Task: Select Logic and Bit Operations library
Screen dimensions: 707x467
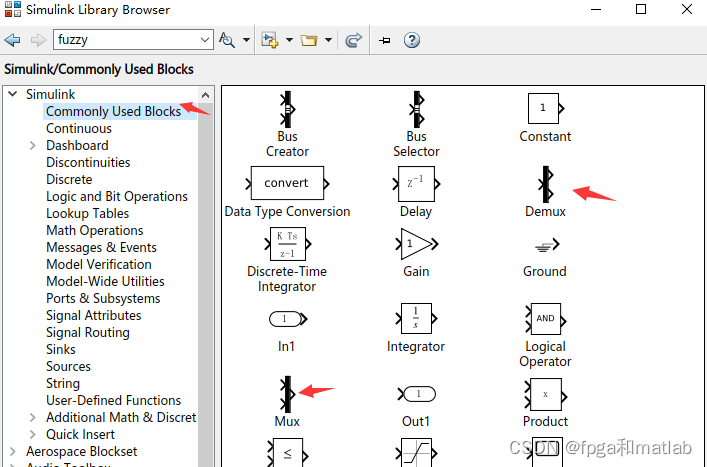Action: pos(117,197)
